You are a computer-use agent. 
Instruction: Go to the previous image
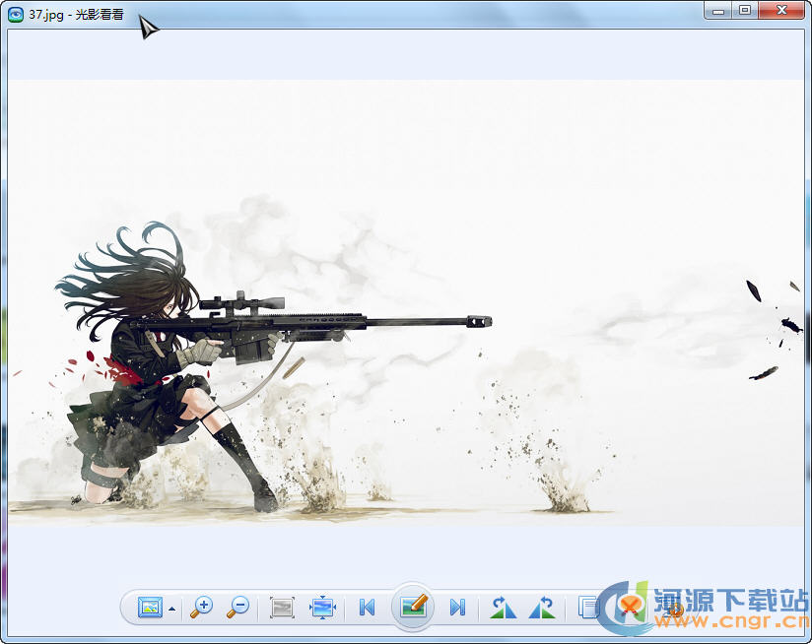point(367,608)
